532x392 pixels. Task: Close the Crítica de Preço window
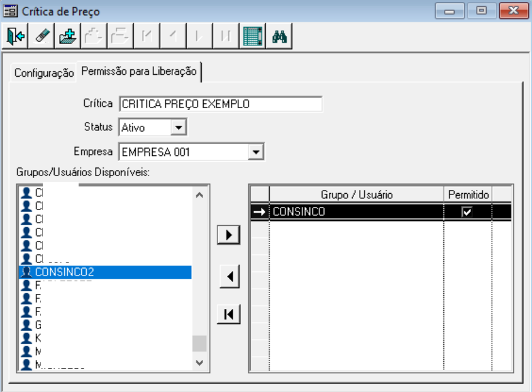point(513,11)
